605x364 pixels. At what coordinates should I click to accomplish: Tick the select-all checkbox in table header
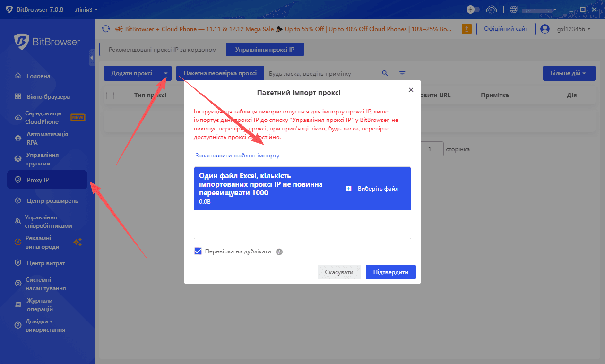110,95
